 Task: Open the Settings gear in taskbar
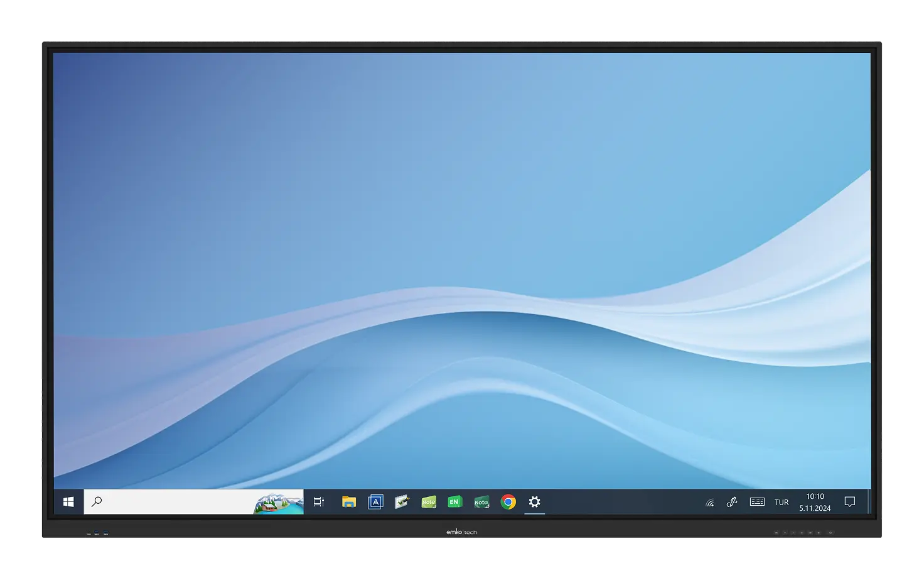click(x=535, y=502)
